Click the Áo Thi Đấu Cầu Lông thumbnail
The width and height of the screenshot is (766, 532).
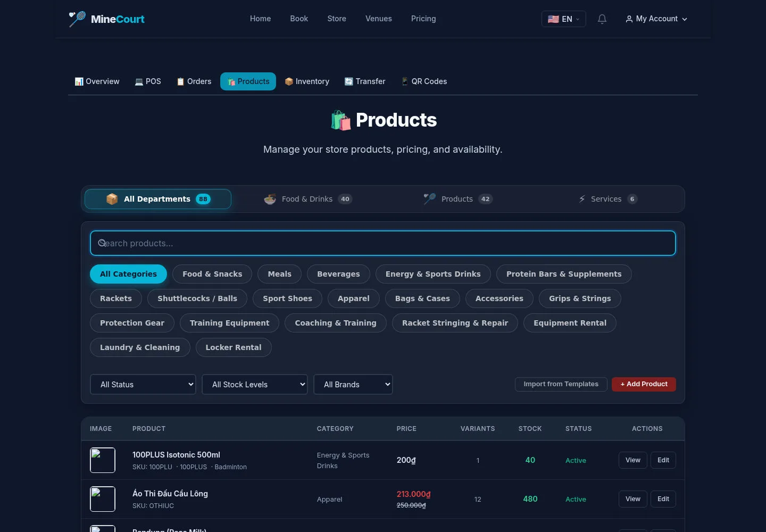[103, 499]
